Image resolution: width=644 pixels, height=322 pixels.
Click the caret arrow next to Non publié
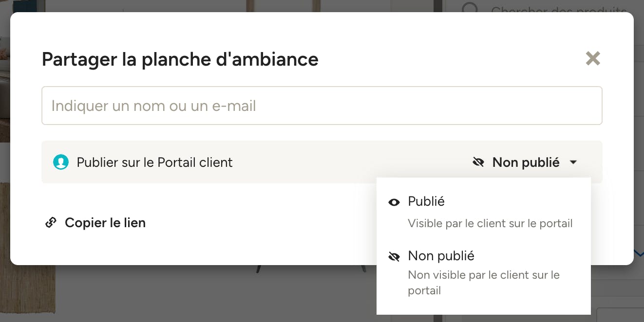(x=573, y=162)
